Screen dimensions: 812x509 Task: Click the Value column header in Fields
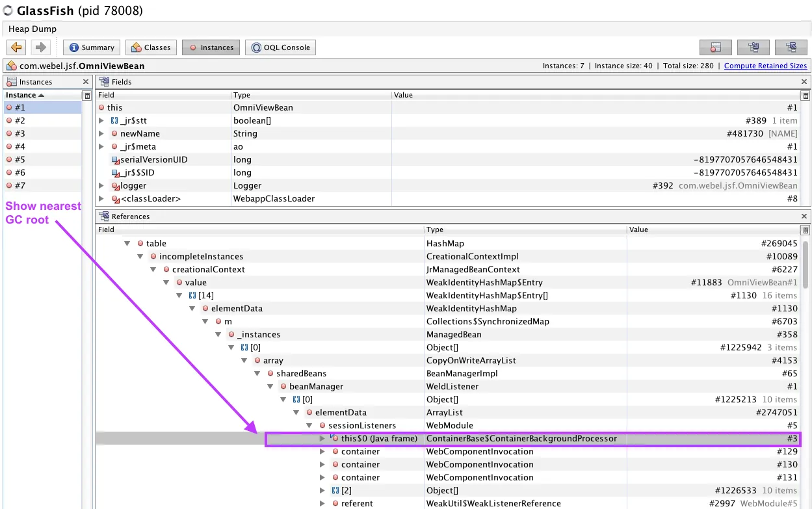point(596,95)
